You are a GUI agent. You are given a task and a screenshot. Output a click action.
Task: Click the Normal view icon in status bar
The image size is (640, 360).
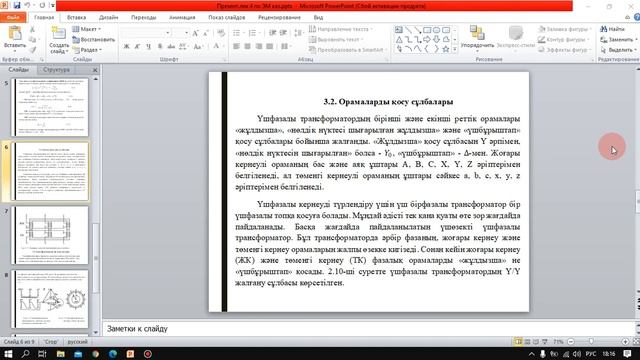click(518, 342)
